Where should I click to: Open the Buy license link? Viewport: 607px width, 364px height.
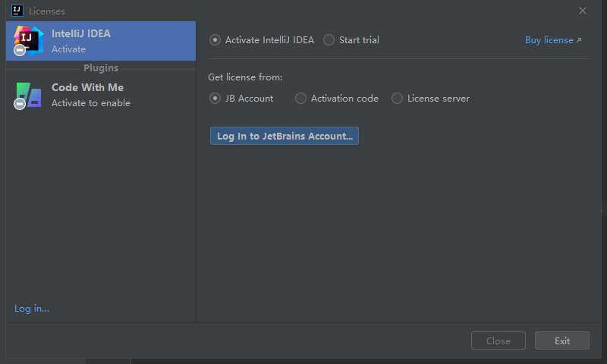point(549,40)
